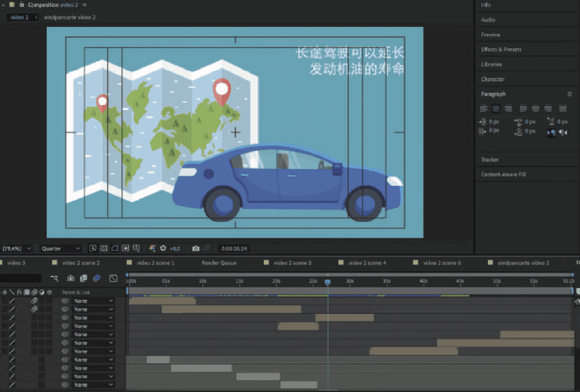Toggle motion blur switch on second layer
The height and width of the screenshot is (392, 580).
[x=34, y=309]
